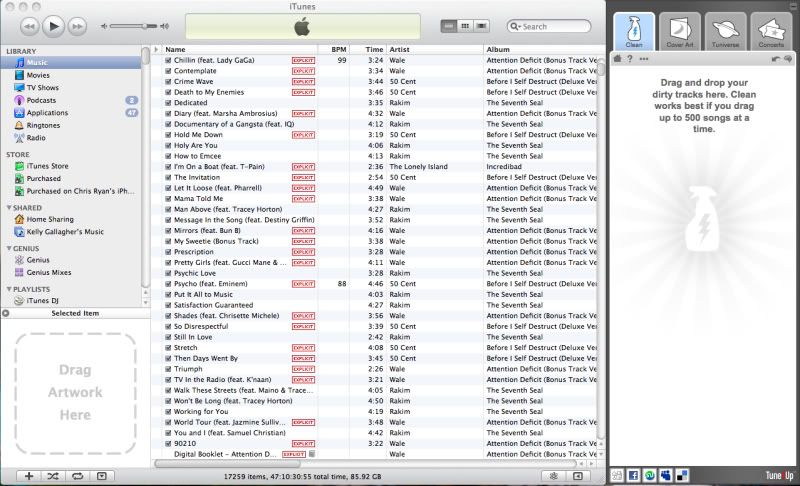The image size is (800, 486).
Task: Sort by the Name column header
Action: click(239, 49)
